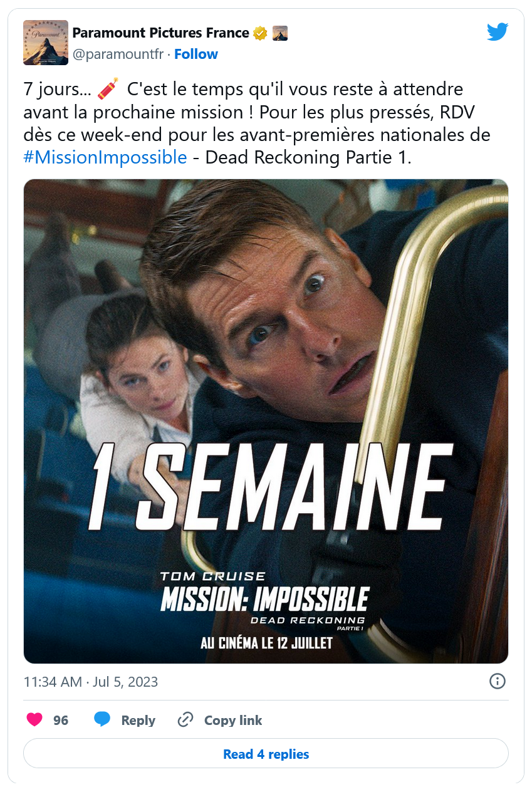Click the 96 likes count
The height and width of the screenshot is (792, 532).
61,721
